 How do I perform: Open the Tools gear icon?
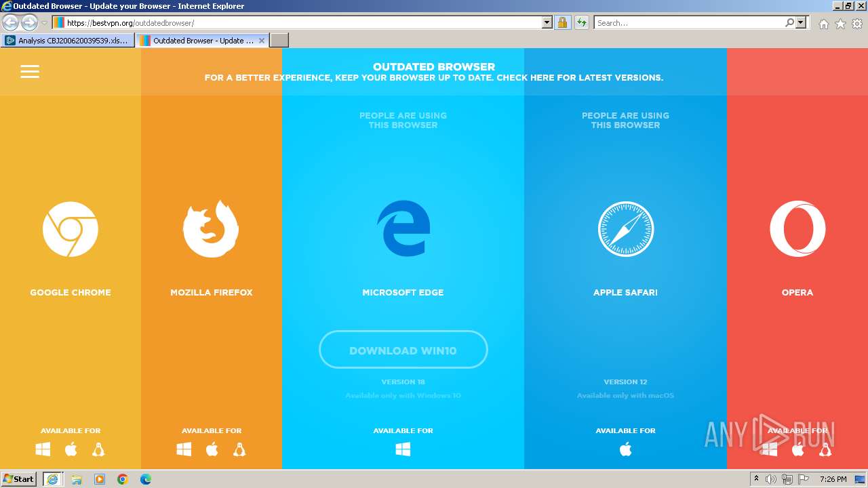pos(857,24)
